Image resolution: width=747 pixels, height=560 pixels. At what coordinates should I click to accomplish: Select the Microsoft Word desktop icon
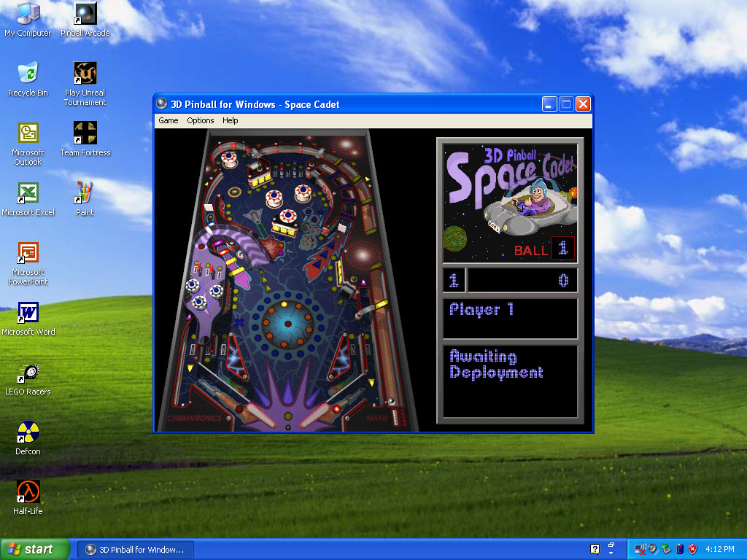(x=28, y=319)
